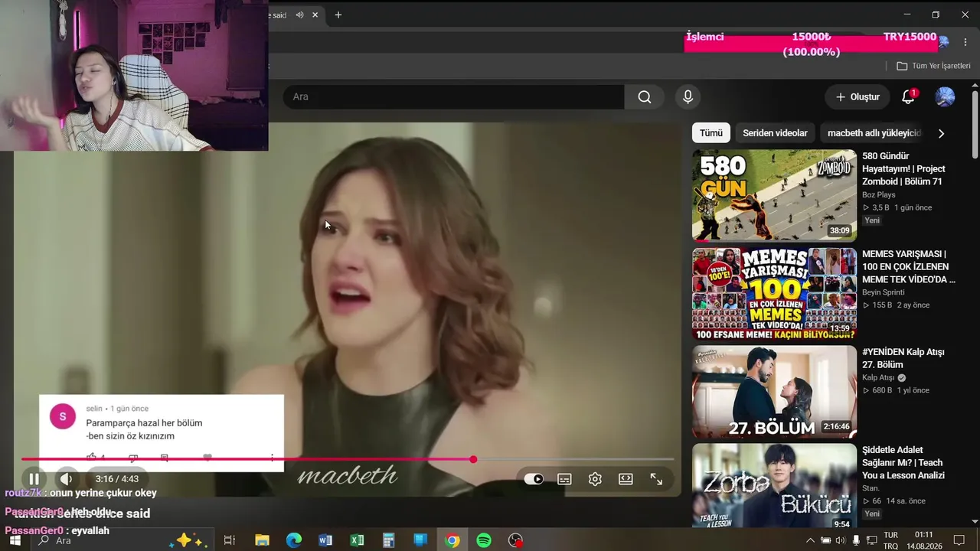Open the 'Şiddetle Adalet Sağlanır Mı?' video title
This screenshot has height=551, width=980.
click(903, 463)
